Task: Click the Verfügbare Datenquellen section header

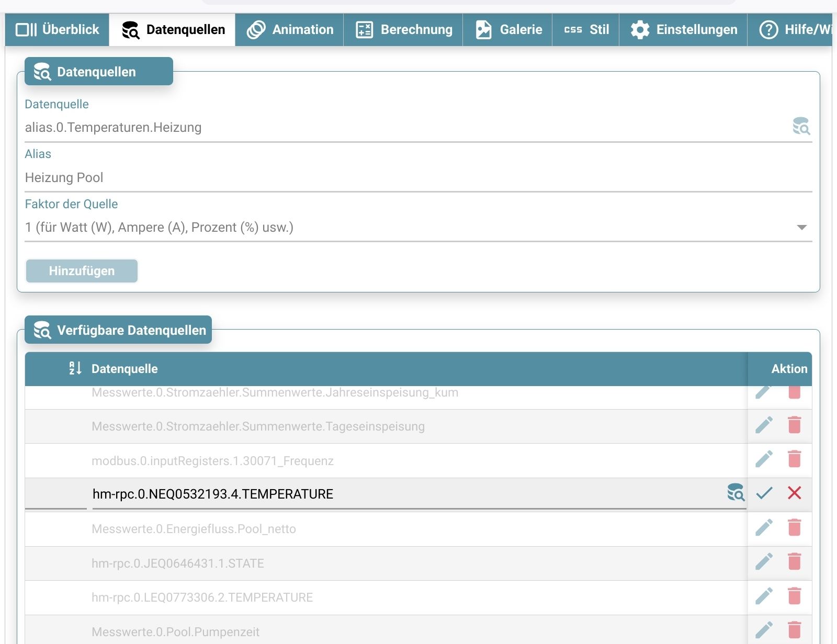Action: click(118, 330)
